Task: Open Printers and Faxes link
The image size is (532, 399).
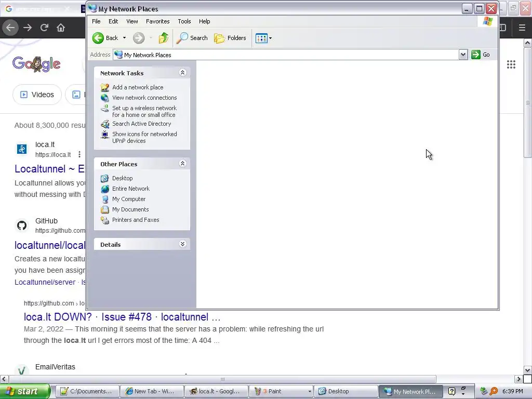Action: (x=136, y=220)
